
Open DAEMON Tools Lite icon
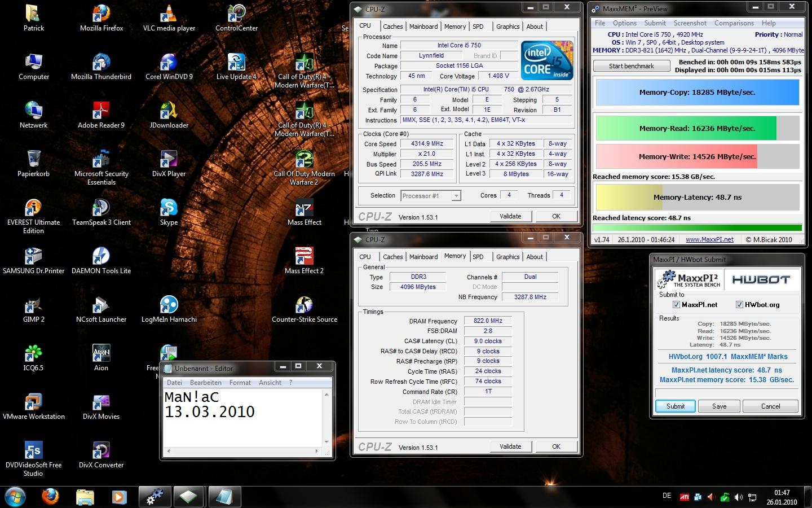click(x=101, y=261)
